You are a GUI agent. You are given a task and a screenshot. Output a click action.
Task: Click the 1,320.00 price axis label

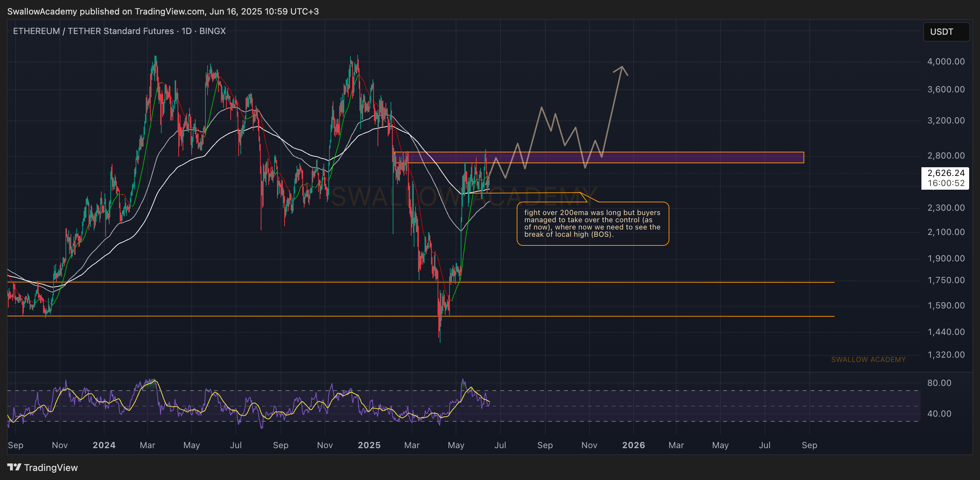(946, 355)
